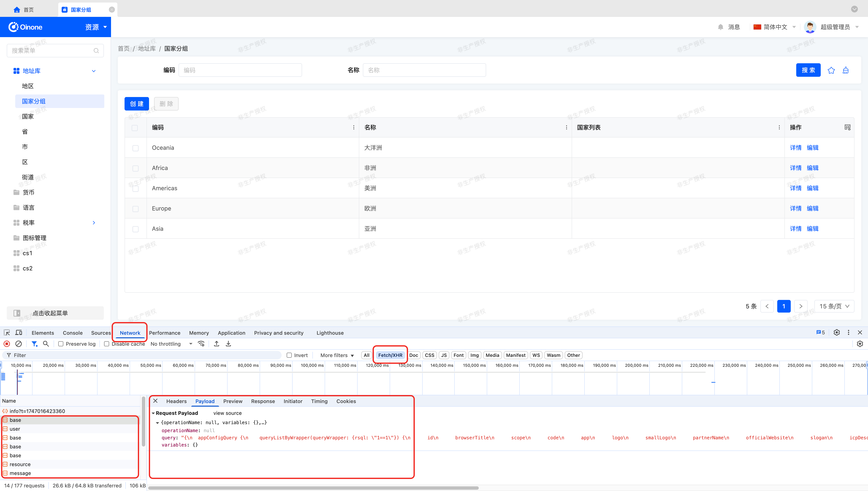868x491 pixels.
Task: Check the Disable cache checkbox
Action: pos(107,344)
